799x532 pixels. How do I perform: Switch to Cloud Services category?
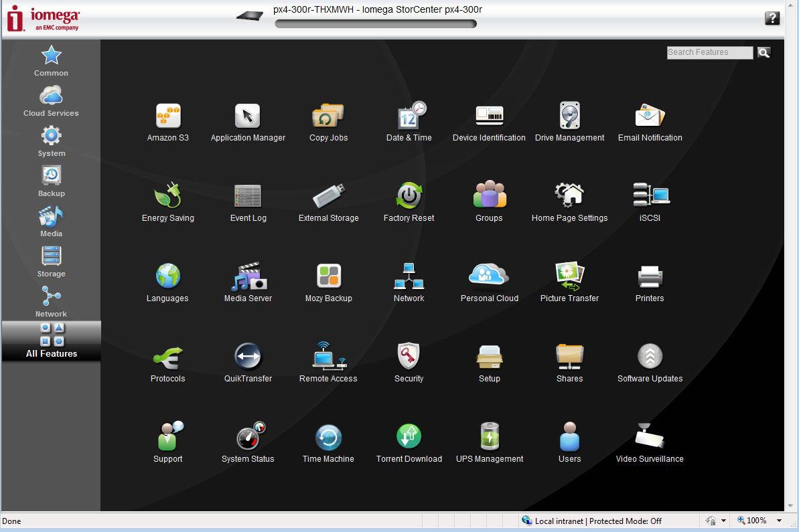51,101
